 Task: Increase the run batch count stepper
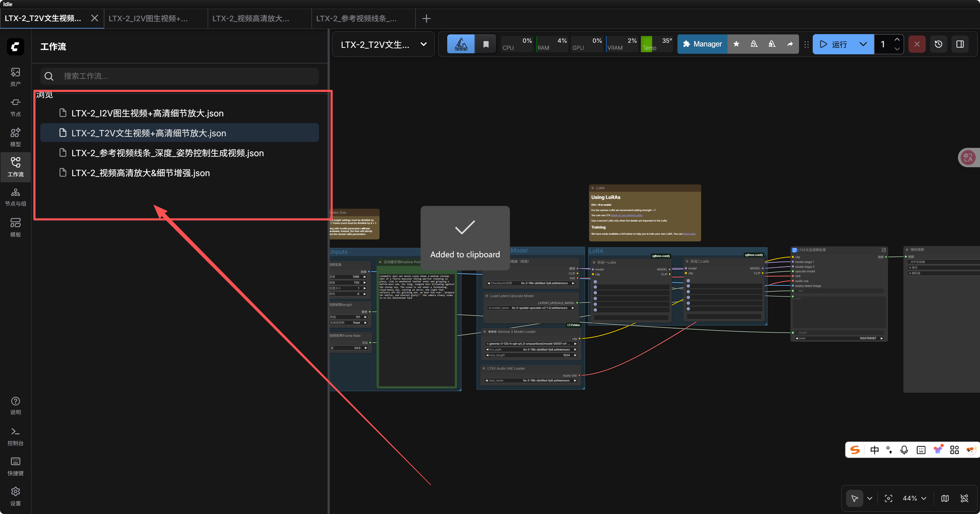[897, 40]
